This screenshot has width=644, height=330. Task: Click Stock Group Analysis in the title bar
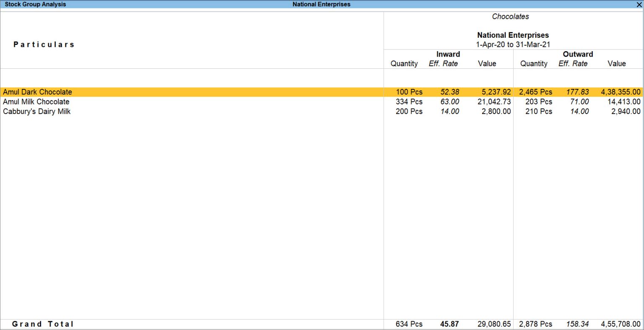pyautogui.click(x=35, y=4)
